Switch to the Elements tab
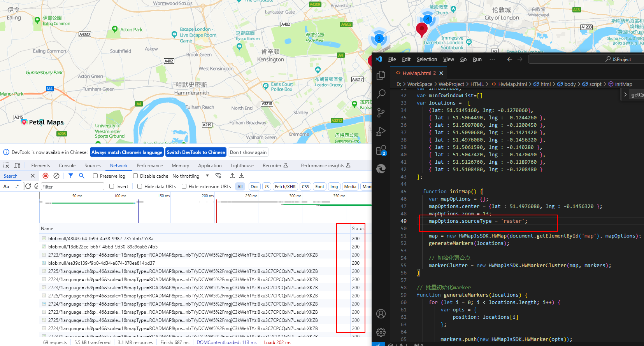Viewport: 644px width, 346px height. [40, 165]
